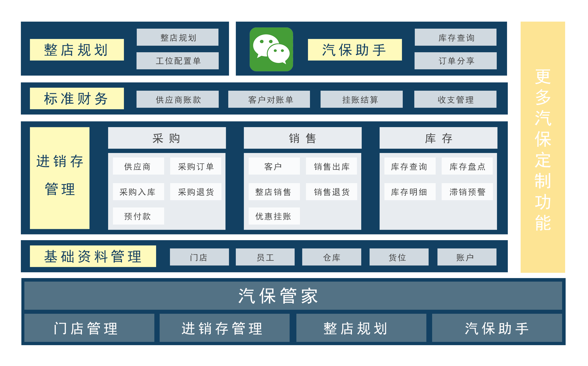
Task: Open 采购订单 item
Action: [x=196, y=166]
